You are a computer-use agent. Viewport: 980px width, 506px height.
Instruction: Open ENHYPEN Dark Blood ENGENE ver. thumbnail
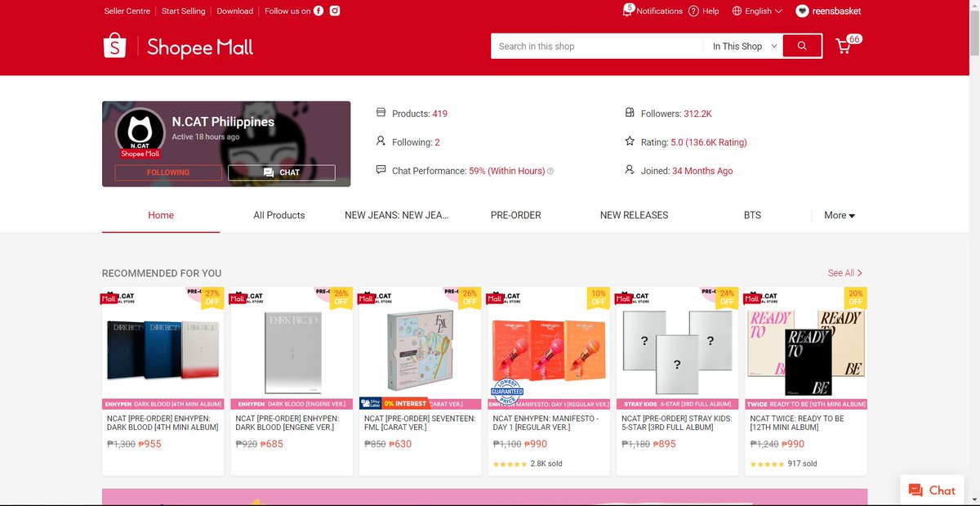tap(292, 348)
